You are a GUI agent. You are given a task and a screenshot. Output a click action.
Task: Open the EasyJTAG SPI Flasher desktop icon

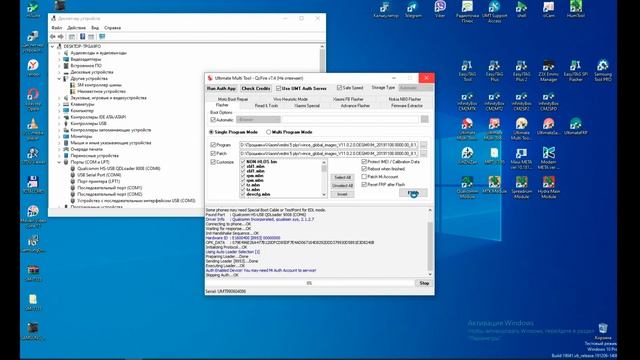576,70
